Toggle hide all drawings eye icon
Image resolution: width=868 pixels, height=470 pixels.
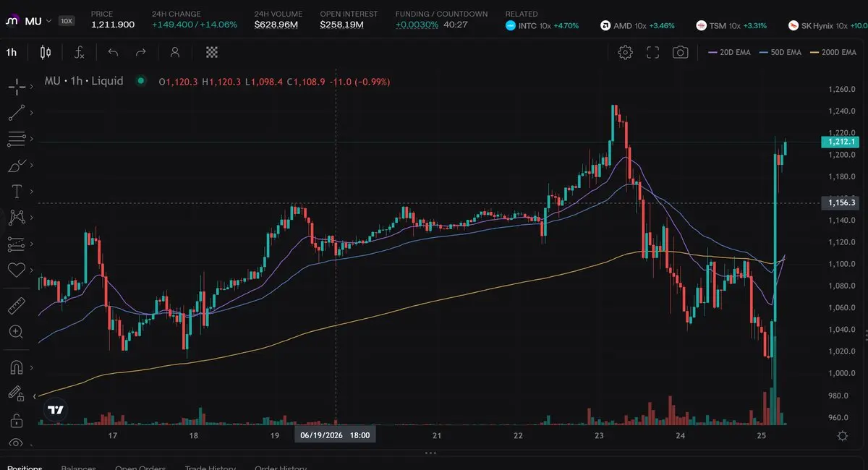17,443
